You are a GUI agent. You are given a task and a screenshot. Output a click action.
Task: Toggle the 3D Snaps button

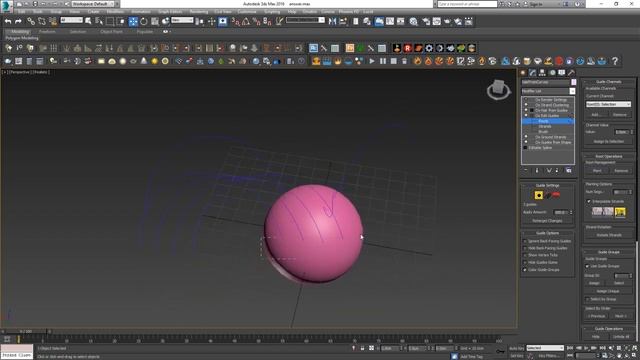click(236, 21)
